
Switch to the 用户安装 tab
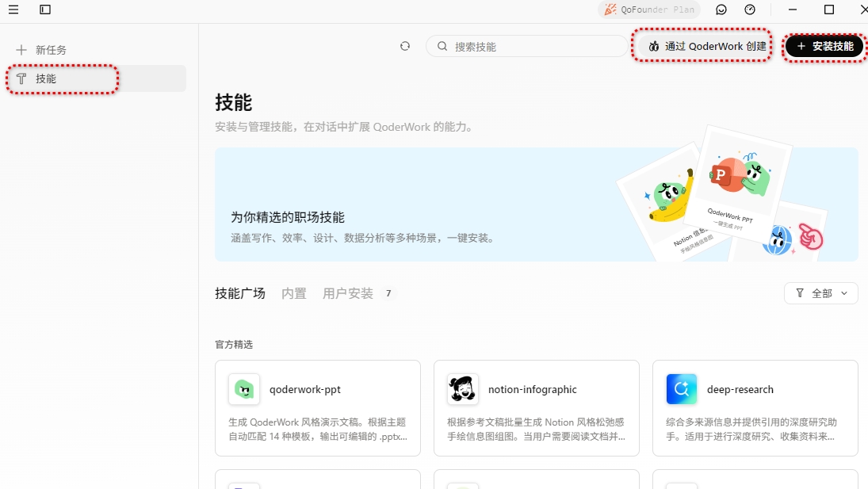tap(348, 293)
